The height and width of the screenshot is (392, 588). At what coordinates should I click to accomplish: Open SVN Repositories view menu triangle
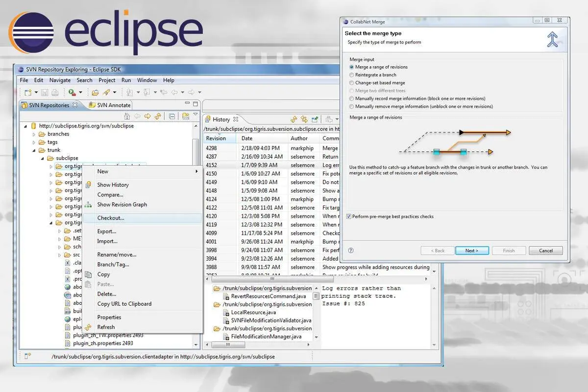point(195,114)
